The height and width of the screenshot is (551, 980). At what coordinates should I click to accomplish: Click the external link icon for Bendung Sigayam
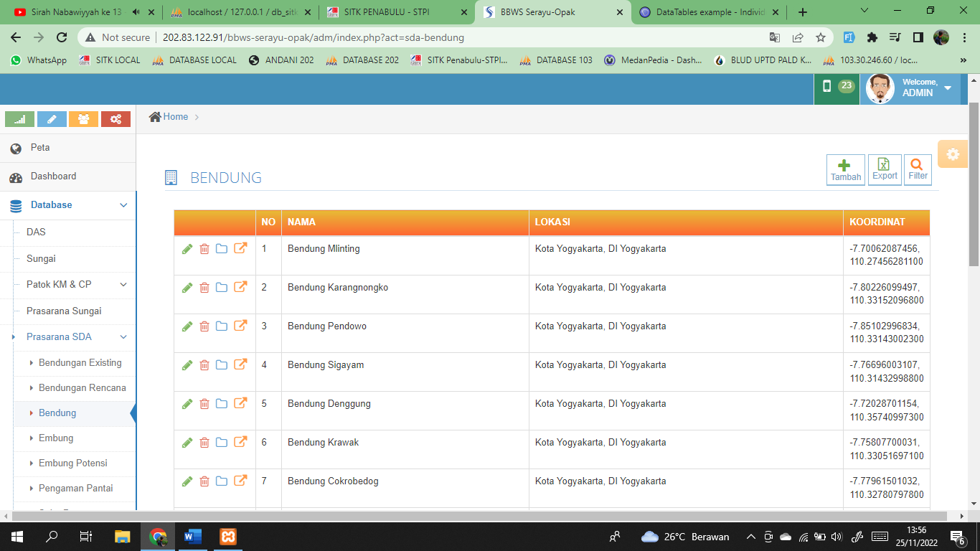click(240, 364)
